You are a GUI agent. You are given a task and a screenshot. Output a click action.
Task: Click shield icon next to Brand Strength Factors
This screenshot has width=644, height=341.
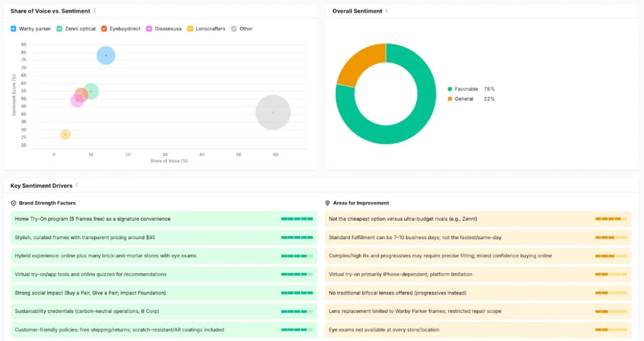(x=14, y=203)
